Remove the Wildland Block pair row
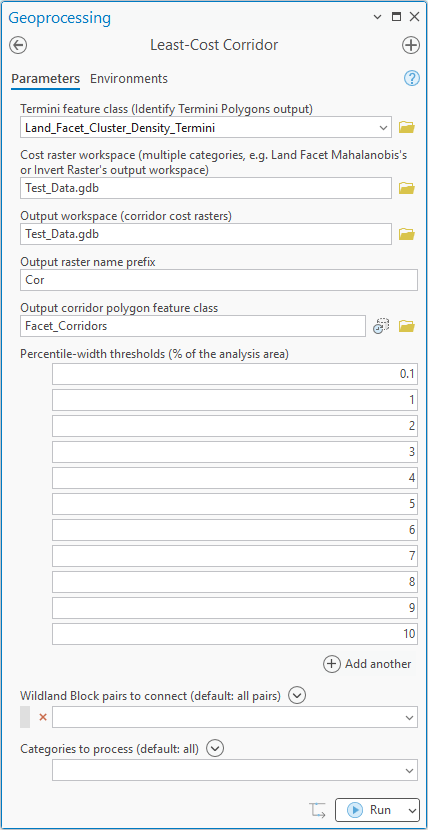428x830 pixels. (x=43, y=717)
